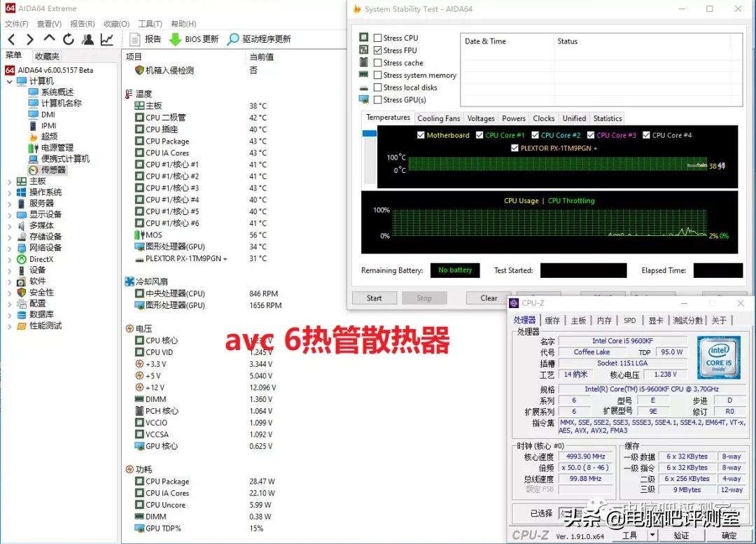
Task: Click the back navigation arrow in AIDA64
Action: click(10, 39)
